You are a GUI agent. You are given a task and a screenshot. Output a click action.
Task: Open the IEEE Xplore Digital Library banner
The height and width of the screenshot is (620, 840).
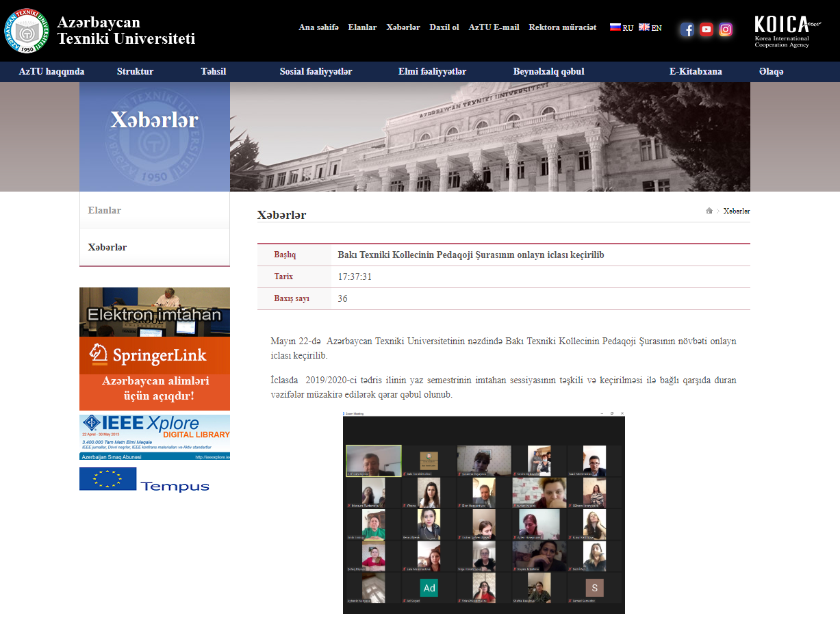(x=155, y=437)
